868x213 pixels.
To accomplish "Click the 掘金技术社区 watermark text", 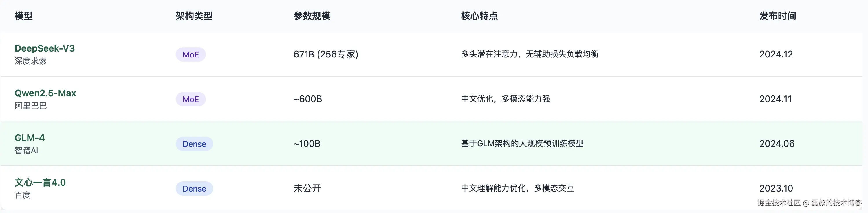I will pyautogui.click(x=779, y=203).
